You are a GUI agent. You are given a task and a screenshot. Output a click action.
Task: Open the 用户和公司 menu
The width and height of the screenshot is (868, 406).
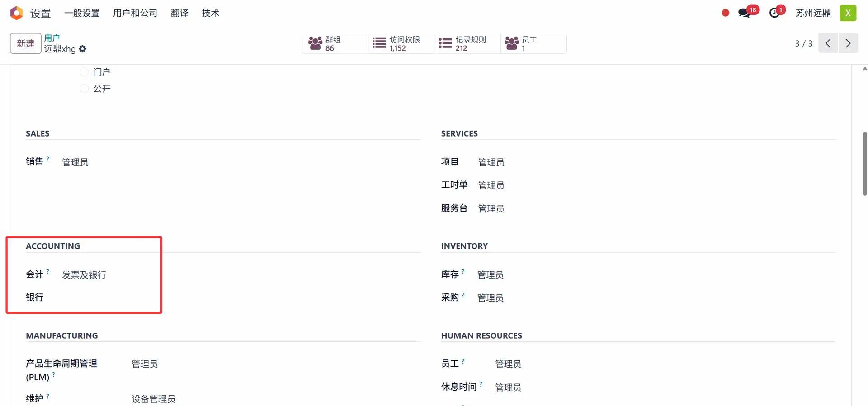[x=135, y=13]
